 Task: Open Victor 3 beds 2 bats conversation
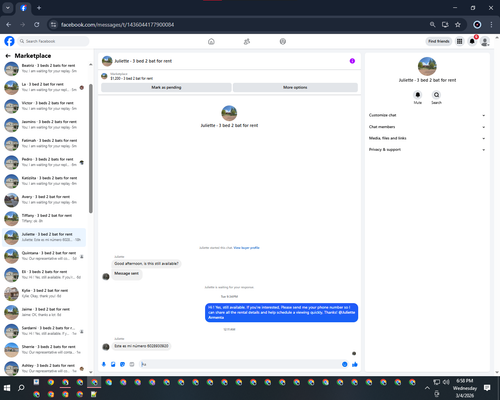(x=44, y=106)
